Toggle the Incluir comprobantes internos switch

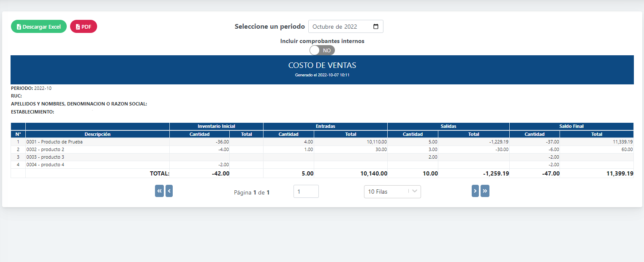click(x=322, y=50)
